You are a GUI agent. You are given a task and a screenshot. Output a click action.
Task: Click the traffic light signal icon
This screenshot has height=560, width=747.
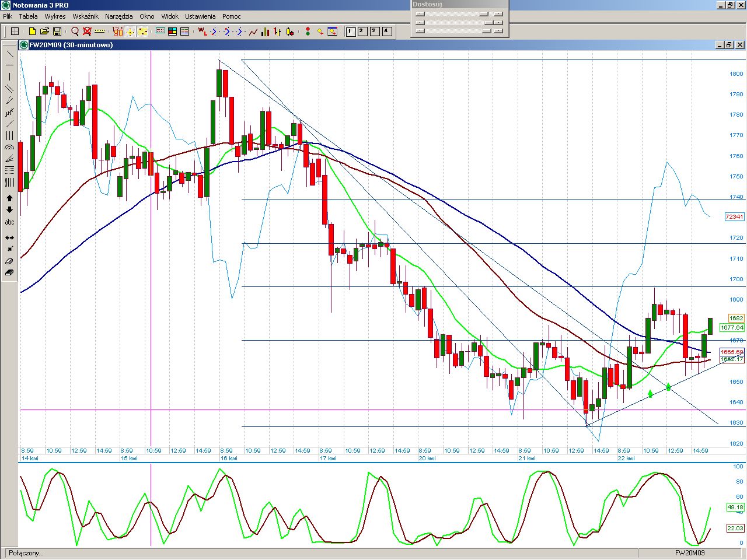308,32
